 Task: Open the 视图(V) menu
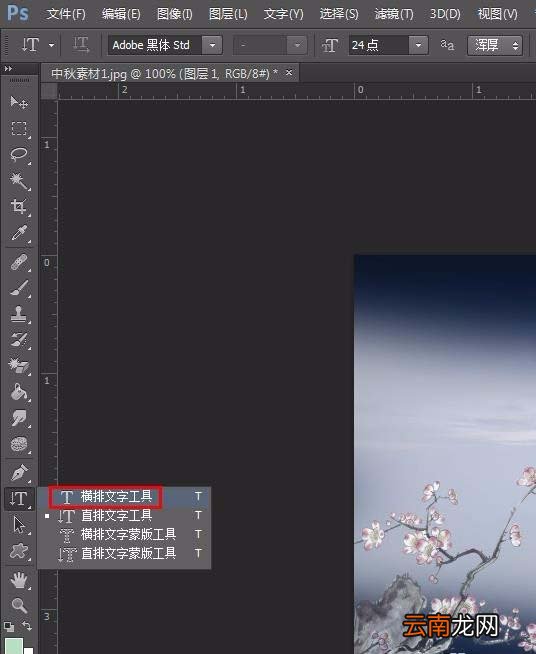point(497,14)
